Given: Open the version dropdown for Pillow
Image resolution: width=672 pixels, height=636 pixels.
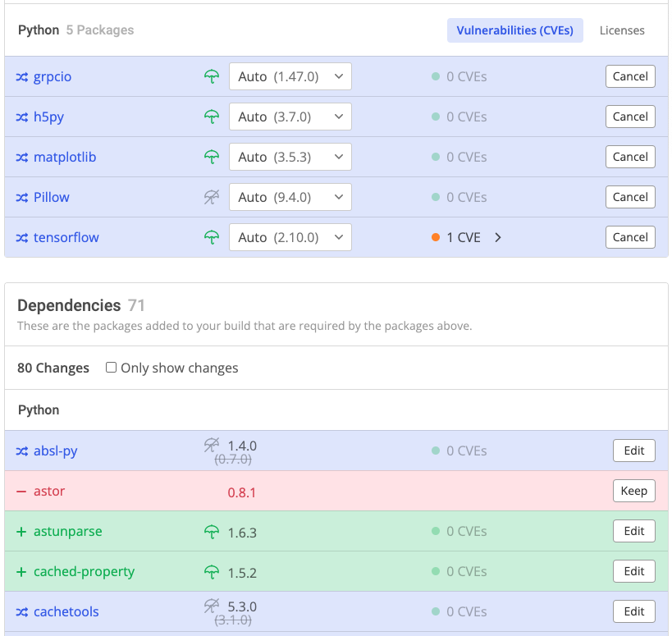Looking at the screenshot, I should (290, 197).
